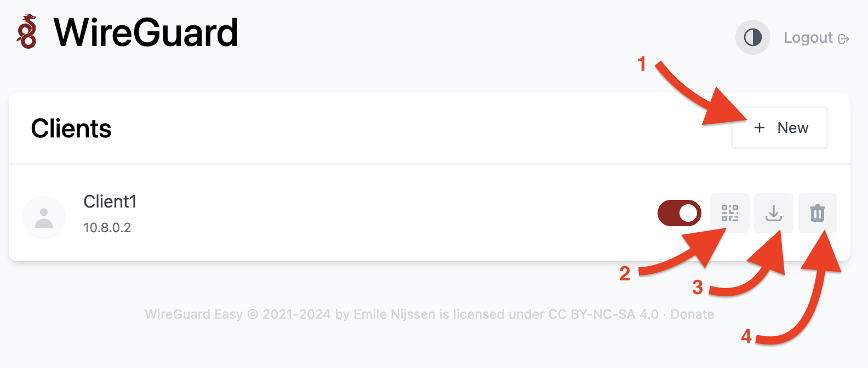The width and height of the screenshot is (868, 368).
Task: Click the Donate link in footer
Action: tap(692, 314)
